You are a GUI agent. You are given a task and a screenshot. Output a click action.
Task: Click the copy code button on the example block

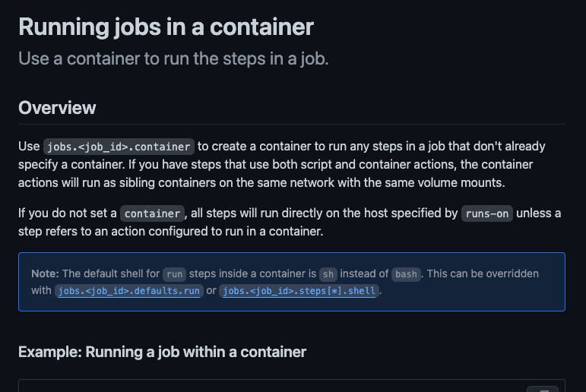(543, 389)
